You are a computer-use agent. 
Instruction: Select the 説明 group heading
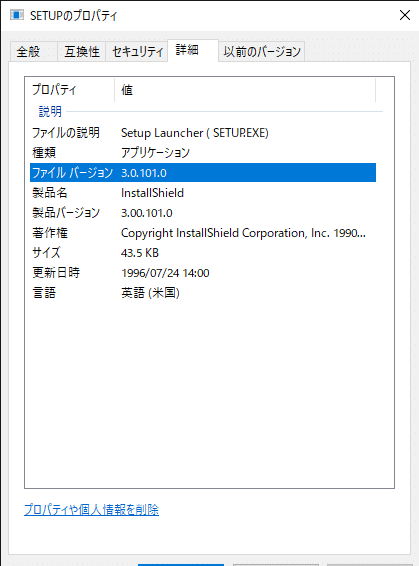[50, 112]
